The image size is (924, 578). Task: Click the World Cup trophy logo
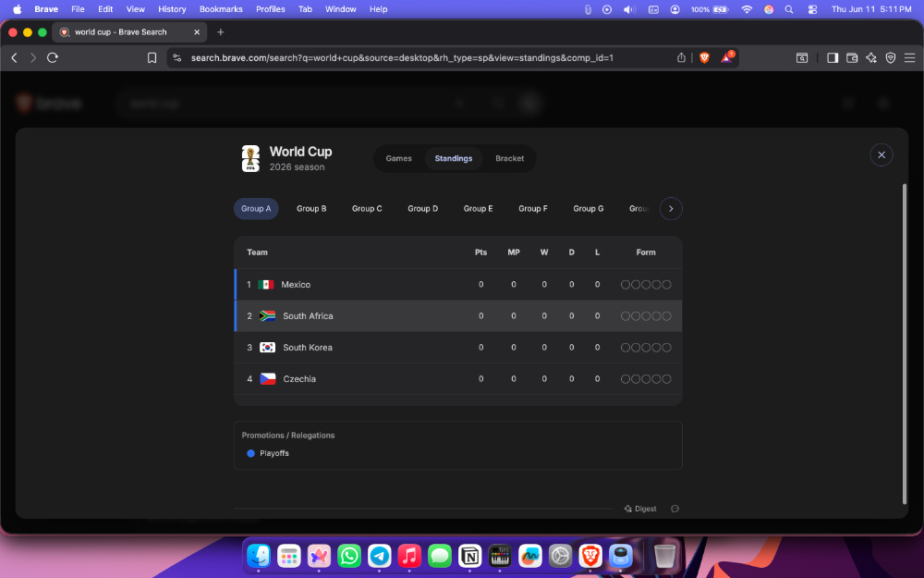point(250,159)
